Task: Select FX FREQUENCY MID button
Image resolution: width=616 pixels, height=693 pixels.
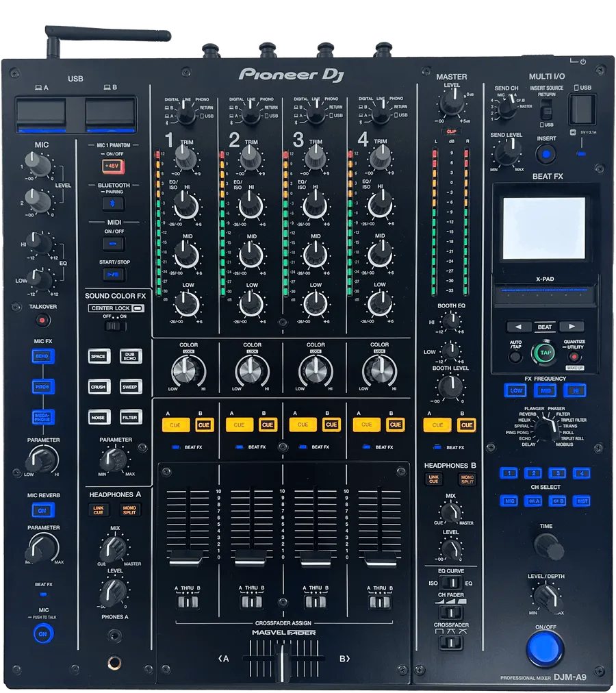Action: point(546,390)
